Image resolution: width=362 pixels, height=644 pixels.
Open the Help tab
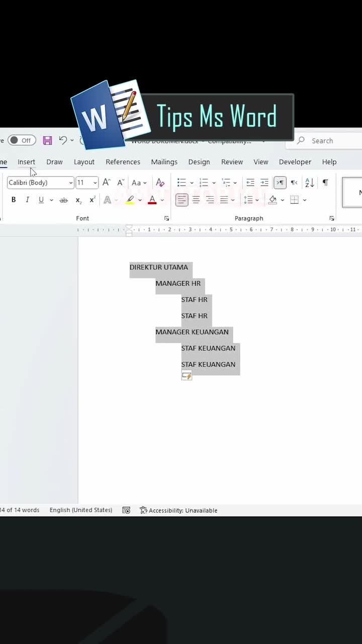click(329, 162)
